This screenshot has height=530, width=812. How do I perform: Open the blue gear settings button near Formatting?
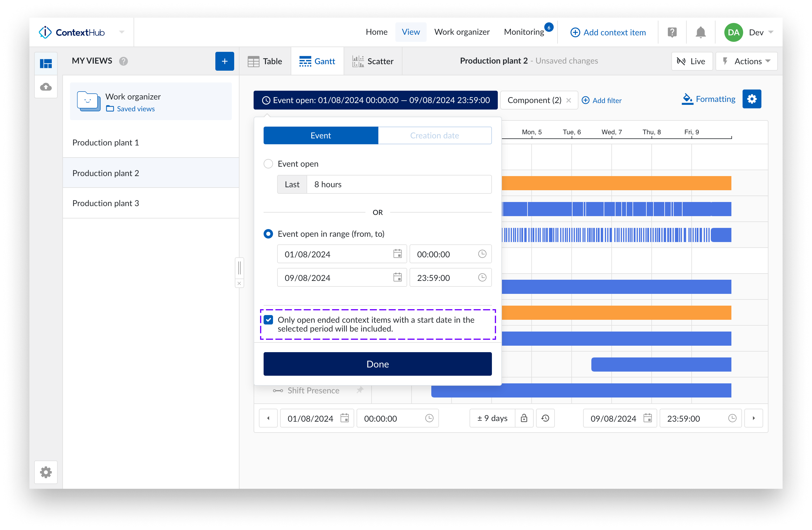pos(751,99)
